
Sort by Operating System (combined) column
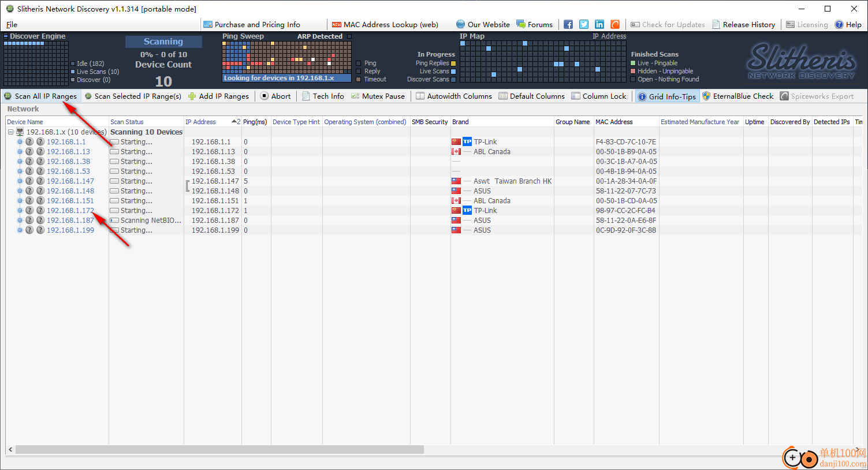(x=366, y=122)
